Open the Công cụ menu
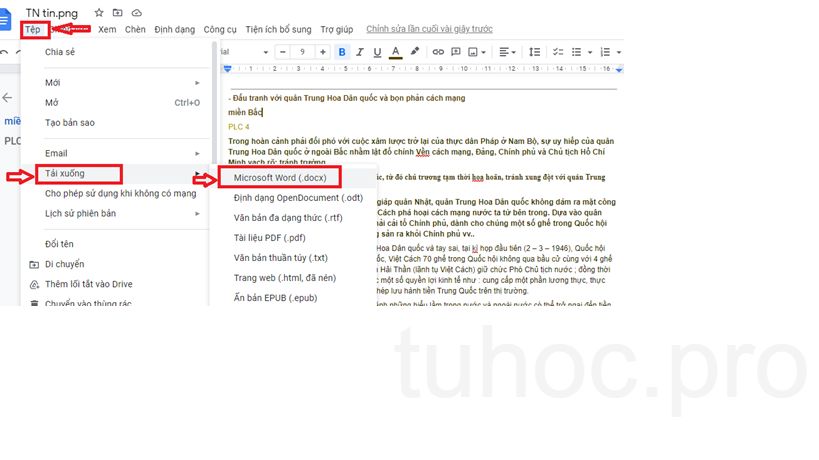 220,29
